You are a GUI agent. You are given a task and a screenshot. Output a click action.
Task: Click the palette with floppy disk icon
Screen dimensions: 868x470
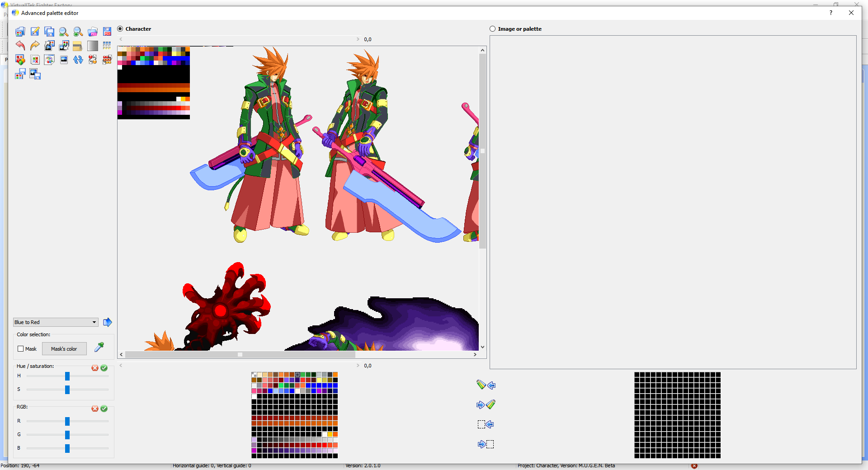point(20,74)
